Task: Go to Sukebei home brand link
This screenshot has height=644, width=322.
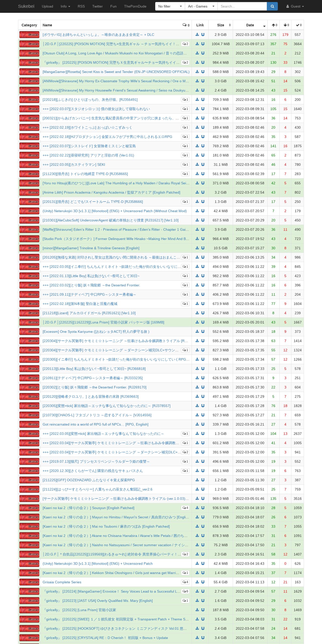Action: pyautogui.click(x=26, y=6)
